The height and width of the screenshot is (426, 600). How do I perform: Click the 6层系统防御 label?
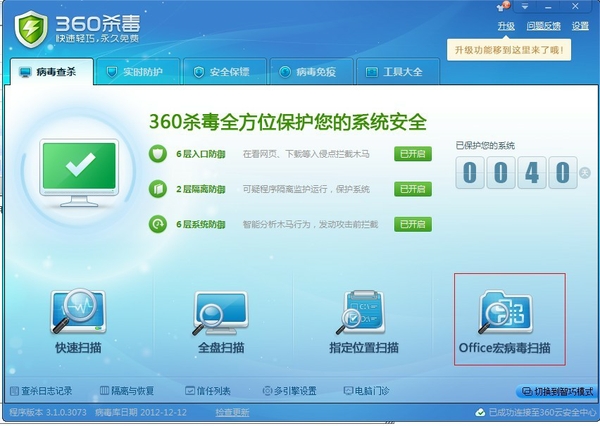pos(201,225)
